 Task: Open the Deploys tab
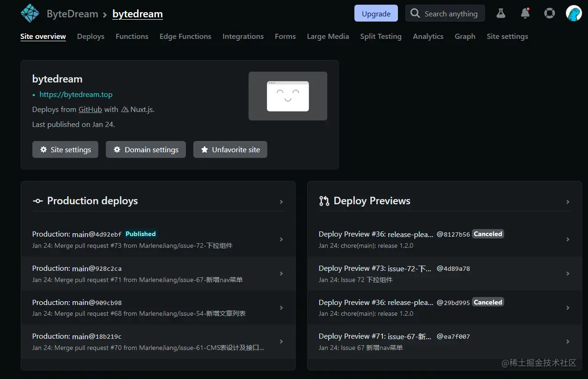91,36
